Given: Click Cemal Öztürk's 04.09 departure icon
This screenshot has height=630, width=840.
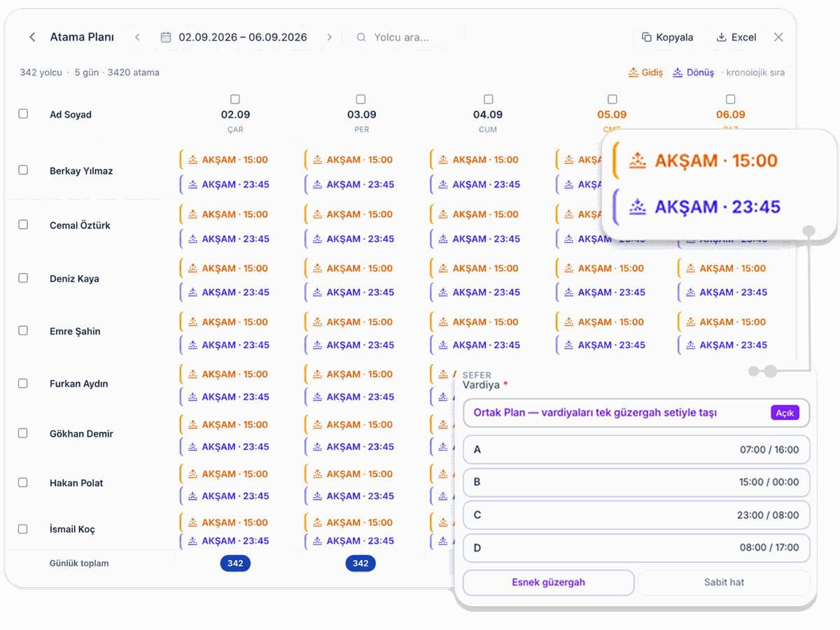Looking at the screenshot, I should pyautogui.click(x=443, y=214).
